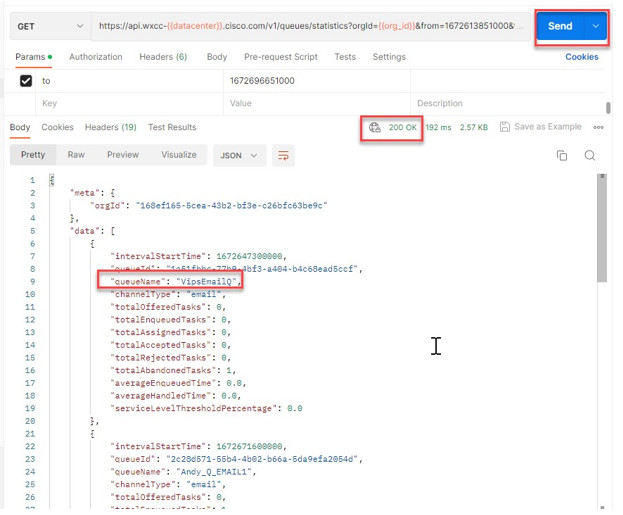Click the Description input field
The image size is (623, 515).
coord(507,103)
